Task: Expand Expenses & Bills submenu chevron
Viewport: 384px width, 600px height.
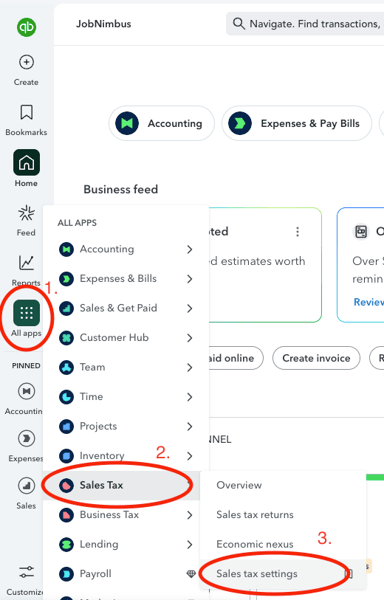Action: point(190,279)
